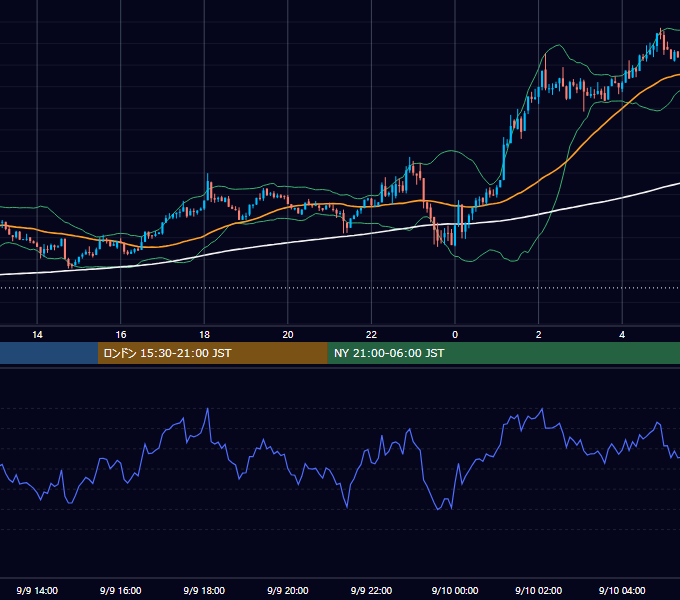Select the NY 21:00-06:00 JST session bar
Screen dimensions: 680x600
pos(503,353)
